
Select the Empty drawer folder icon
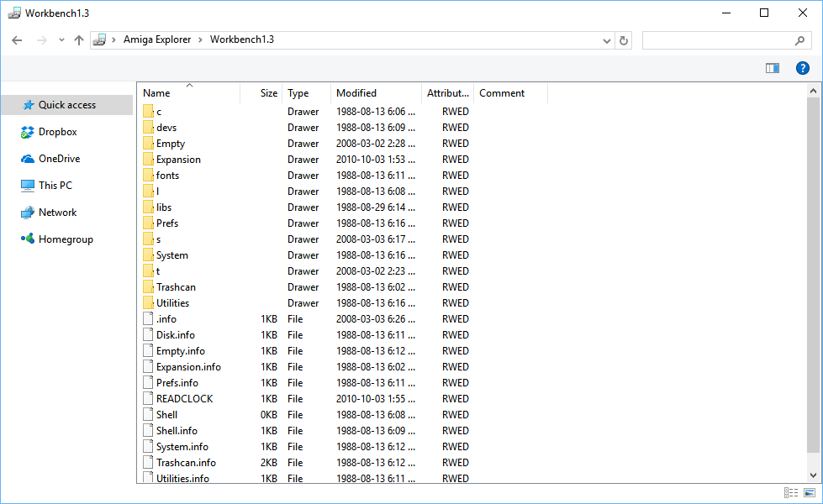click(x=148, y=143)
